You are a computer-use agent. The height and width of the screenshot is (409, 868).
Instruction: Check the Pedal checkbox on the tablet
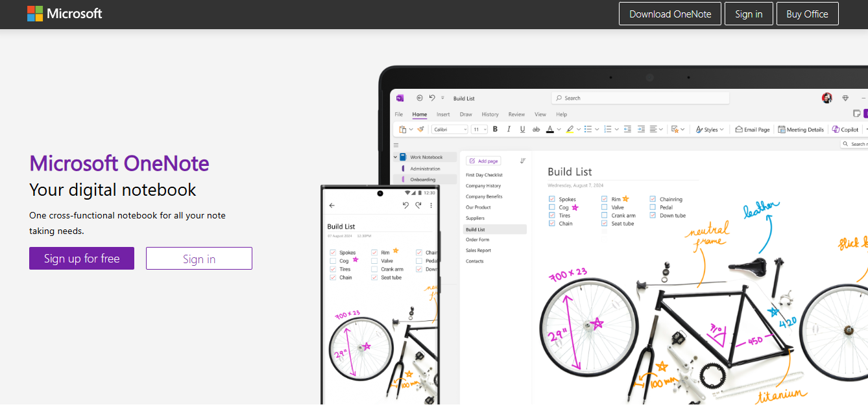(x=653, y=207)
